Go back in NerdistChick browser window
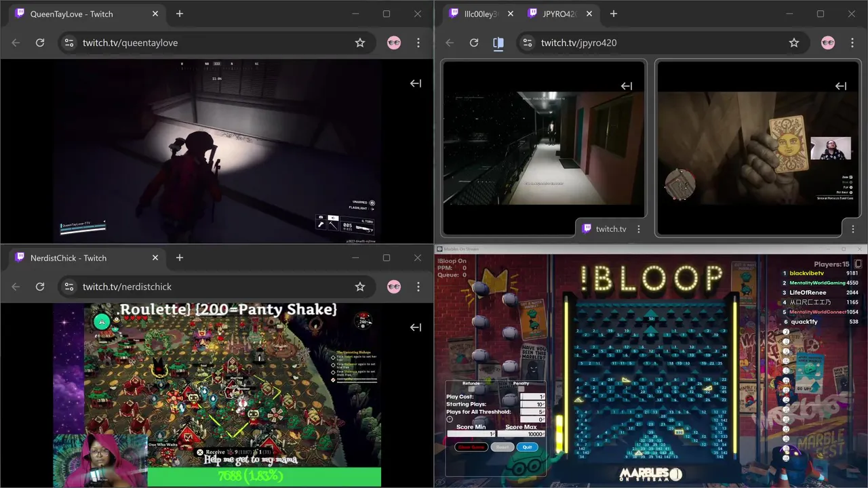Image resolution: width=868 pixels, height=488 pixels. [x=16, y=287]
